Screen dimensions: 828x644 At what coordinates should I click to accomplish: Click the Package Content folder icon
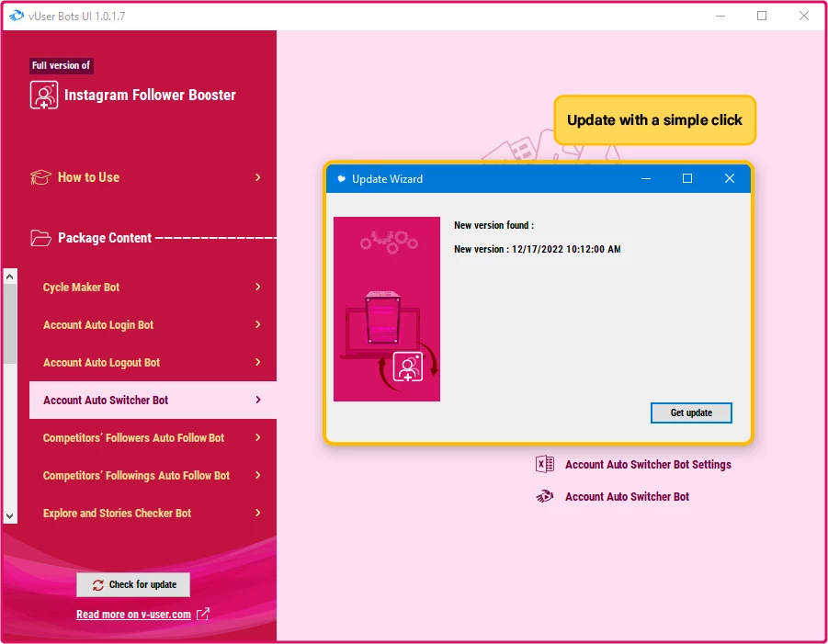click(x=40, y=238)
